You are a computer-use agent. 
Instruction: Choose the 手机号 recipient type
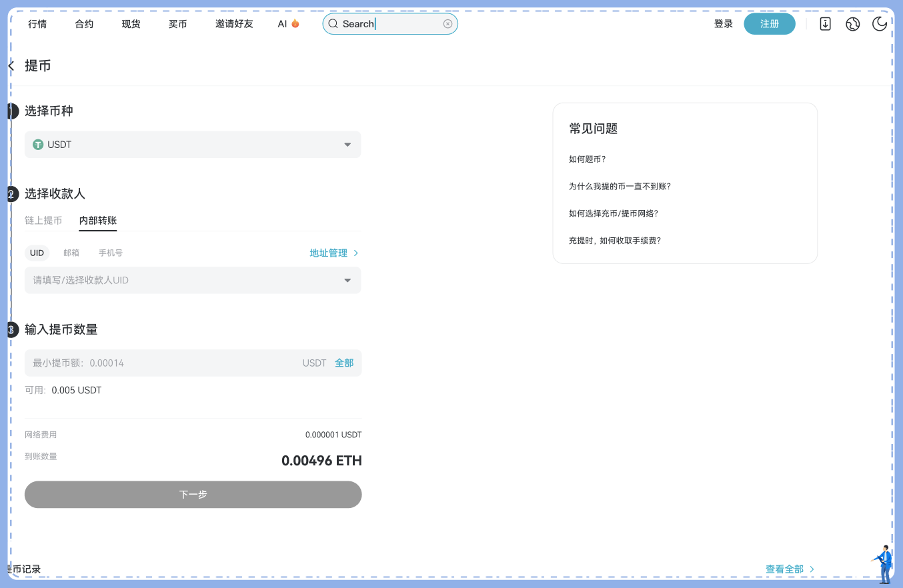(111, 253)
